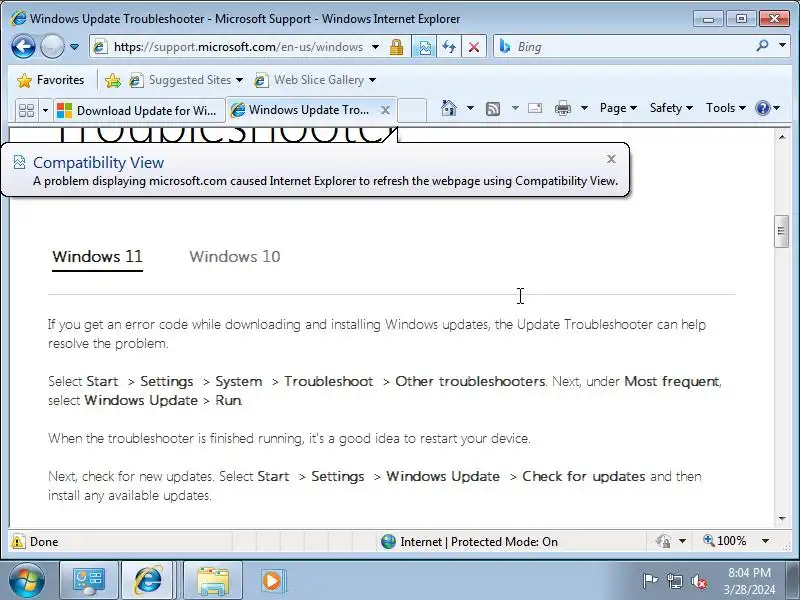Click the Read Mail envelope icon
This screenshot has width=800, height=600.
pos(535,108)
